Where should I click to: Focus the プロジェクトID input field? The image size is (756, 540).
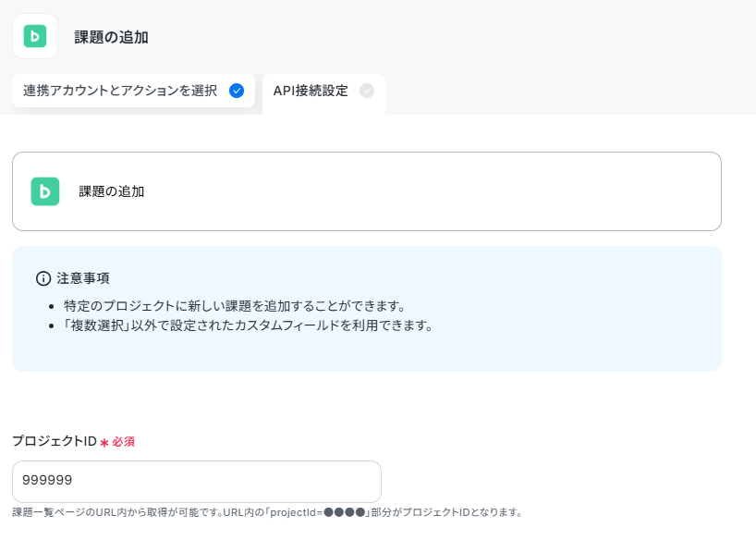(197, 481)
